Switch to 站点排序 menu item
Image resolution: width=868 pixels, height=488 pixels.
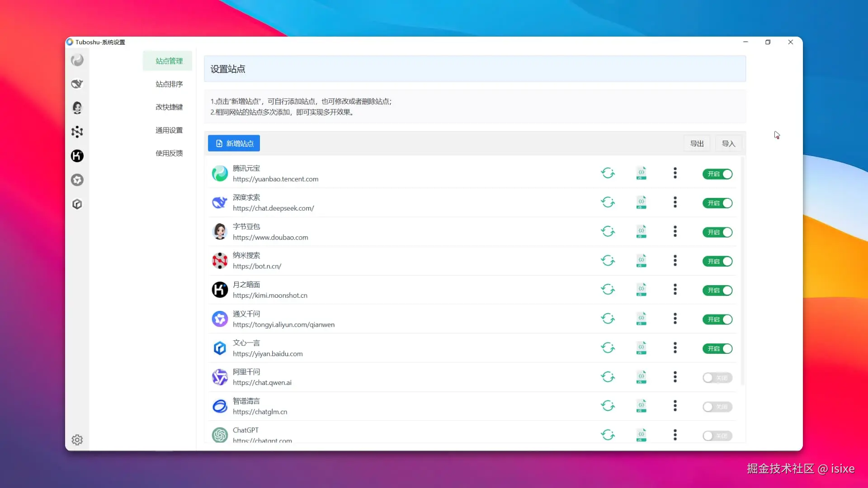[169, 84]
